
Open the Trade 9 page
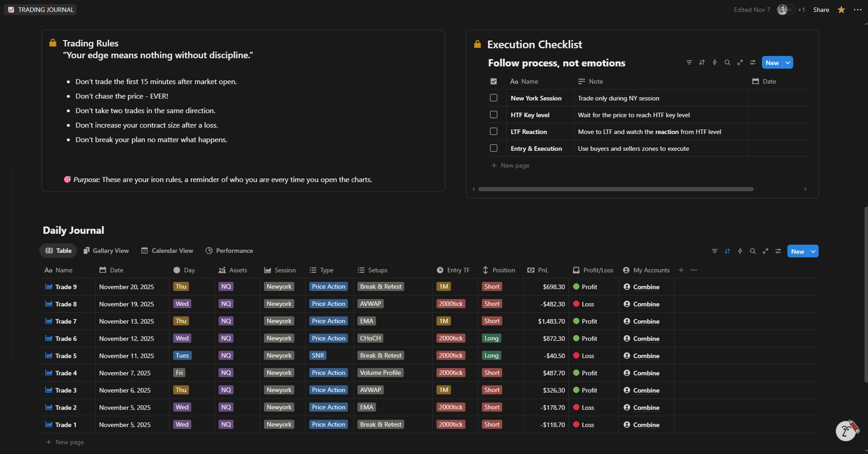tap(66, 287)
